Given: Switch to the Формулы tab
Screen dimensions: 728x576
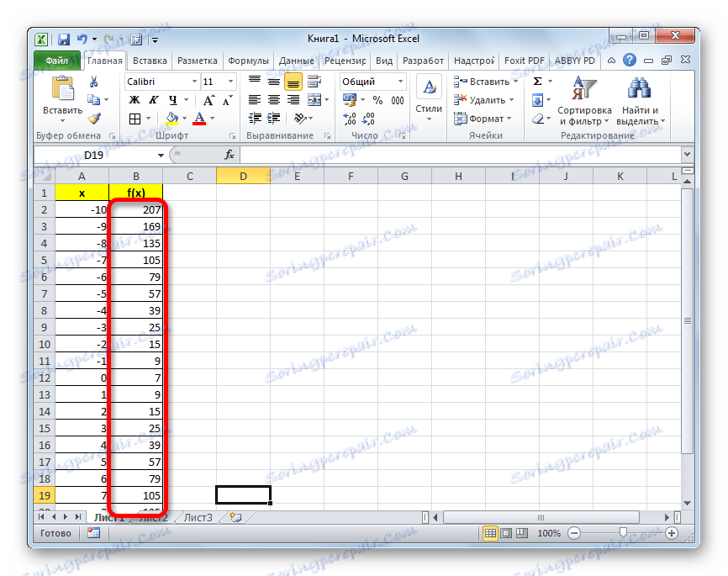Looking at the screenshot, I should (x=248, y=61).
